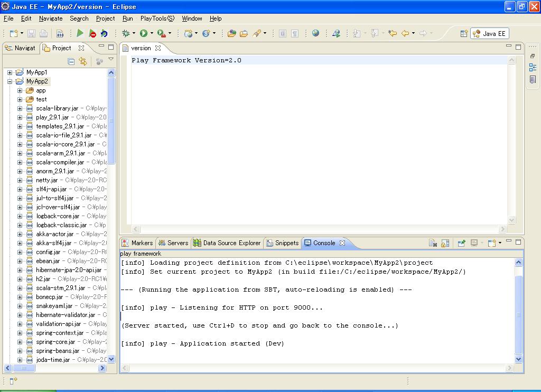Click the Clear Console icon
Viewport: 541px width, 392px height.
(433, 243)
